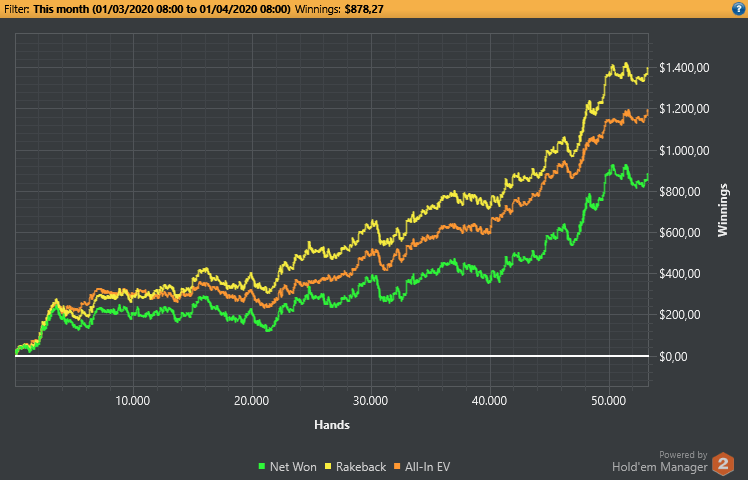Select the All-In EV legend label
This screenshot has width=748, height=480.
click(x=427, y=467)
